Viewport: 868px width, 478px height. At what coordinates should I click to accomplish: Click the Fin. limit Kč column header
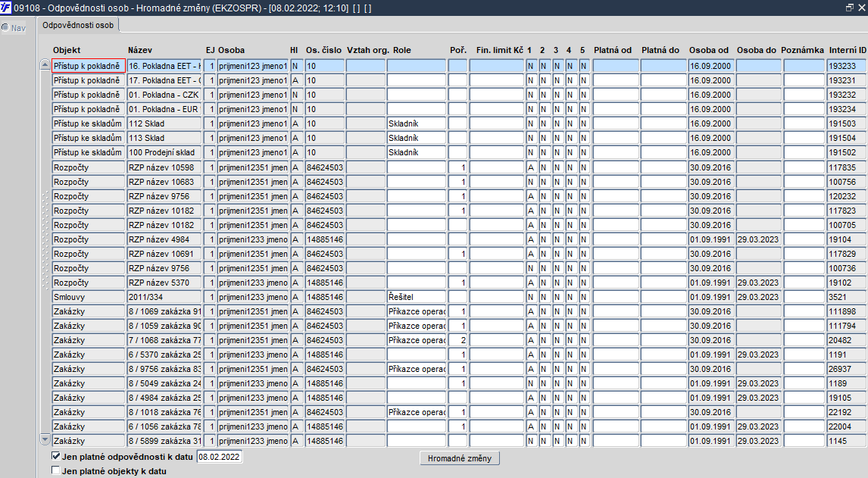[500, 50]
